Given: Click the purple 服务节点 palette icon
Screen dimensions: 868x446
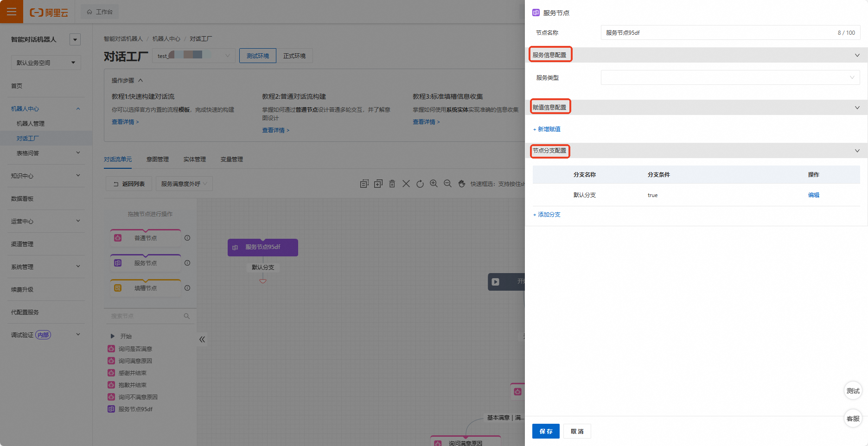Looking at the screenshot, I should tap(118, 263).
